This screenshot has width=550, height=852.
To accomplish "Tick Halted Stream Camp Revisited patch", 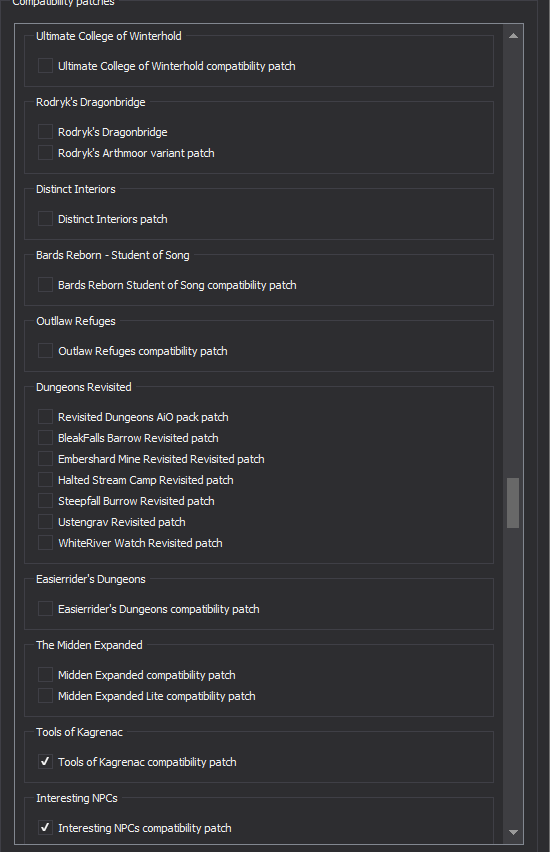I will pos(45,480).
